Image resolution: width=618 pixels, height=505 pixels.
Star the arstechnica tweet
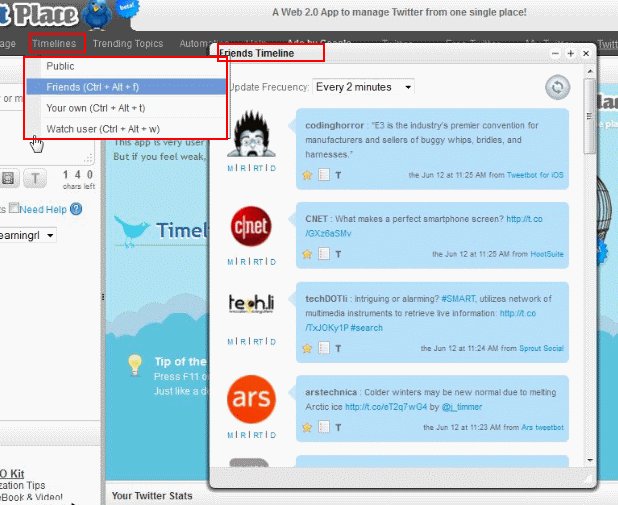[307, 427]
